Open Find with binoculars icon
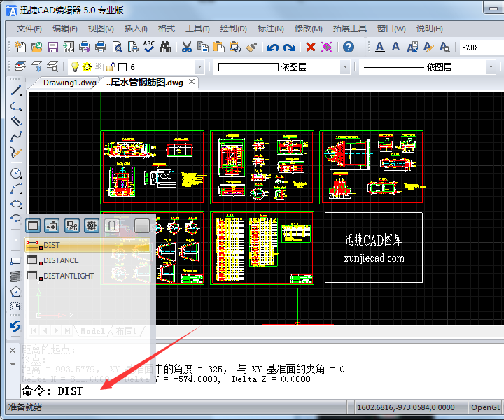 pyautogui.click(x=165, y=47)
